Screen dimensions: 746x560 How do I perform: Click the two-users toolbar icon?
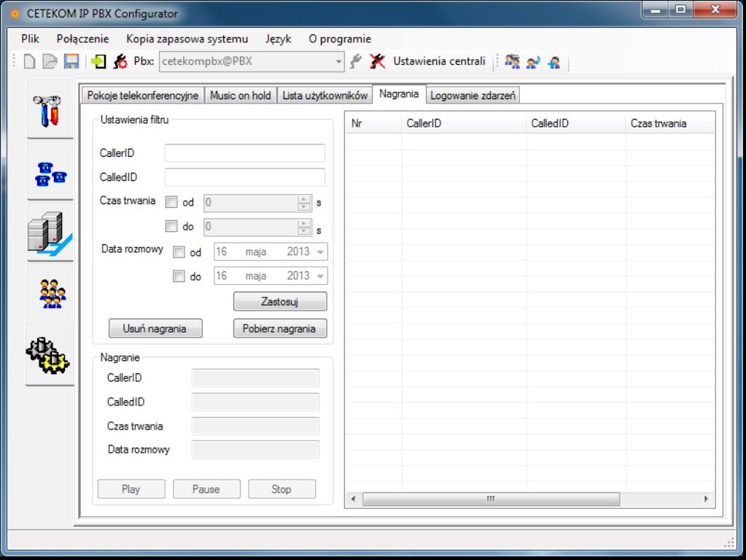click(533, 61)
